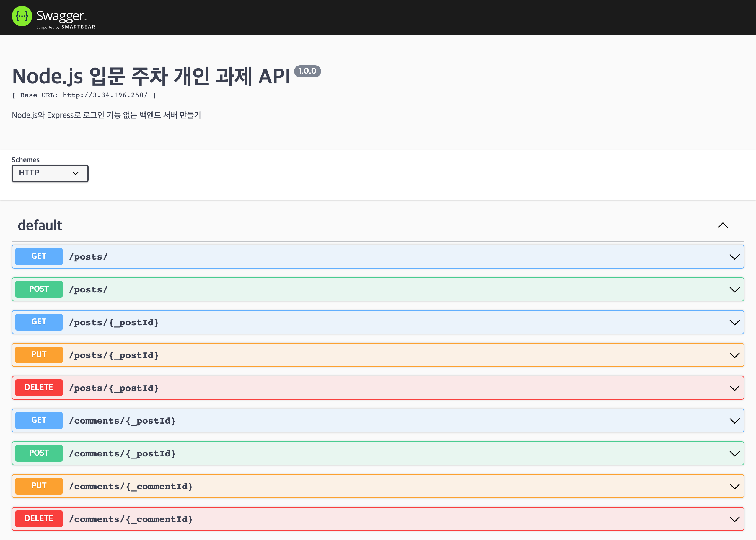This screenshot has height=540, width=756.
Task: Click the PUT badge for /posts/{_postId}
Action: (39, 355)
